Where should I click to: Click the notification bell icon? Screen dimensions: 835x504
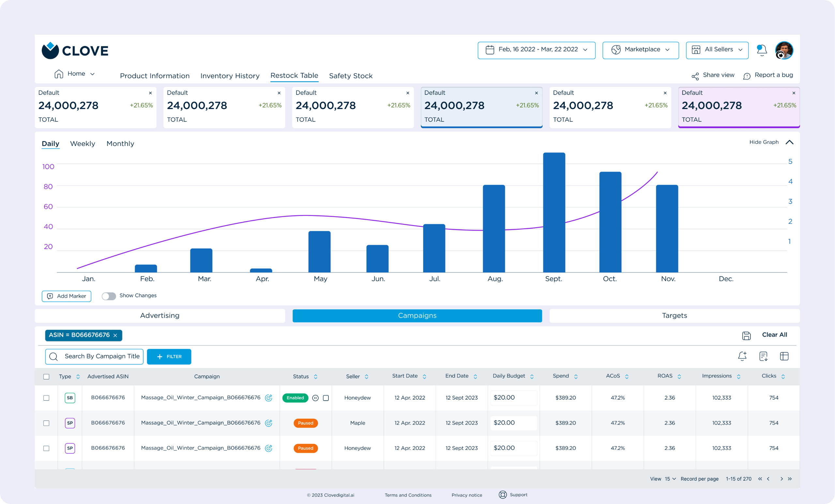762,50
